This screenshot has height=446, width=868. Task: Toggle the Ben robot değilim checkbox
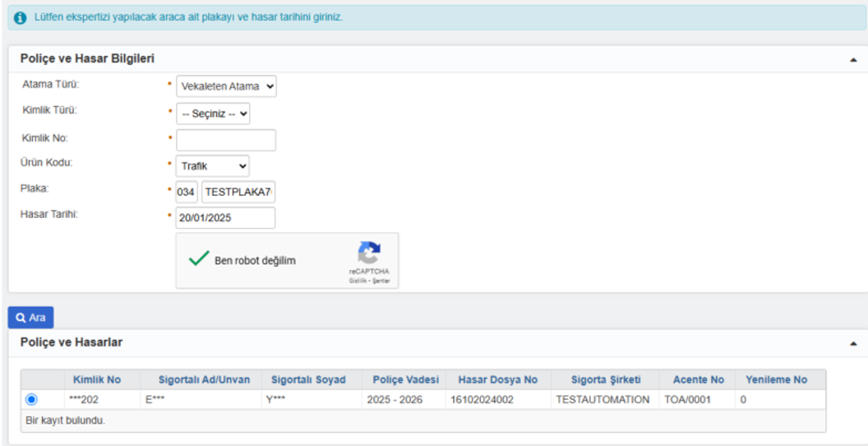(198, 260)
